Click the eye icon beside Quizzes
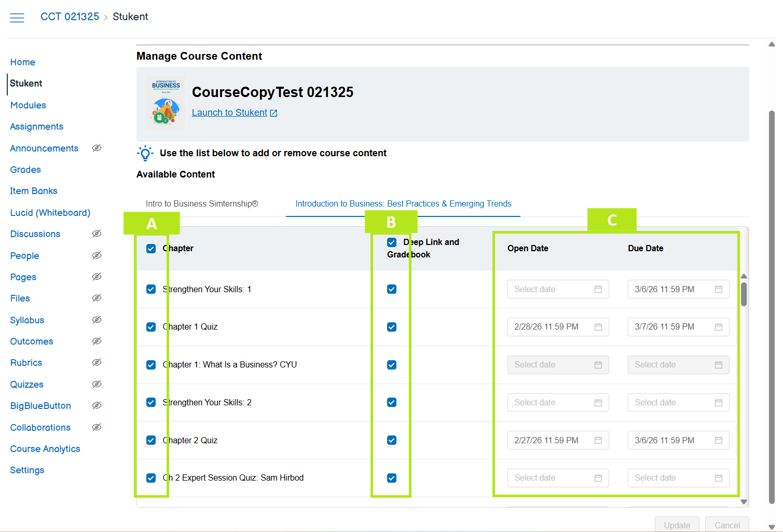Image resolution: width=783 pixels, height=532 pixels. (x=97, y=385)
